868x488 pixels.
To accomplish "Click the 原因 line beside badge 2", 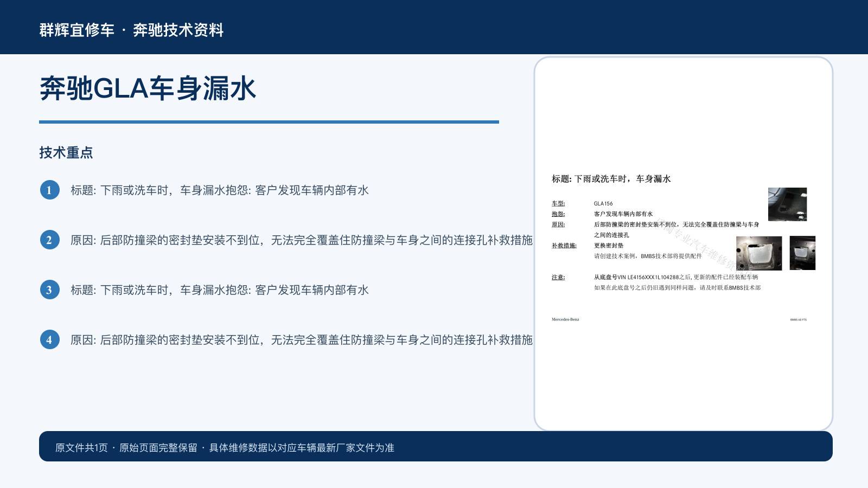I will click(302, 240).
